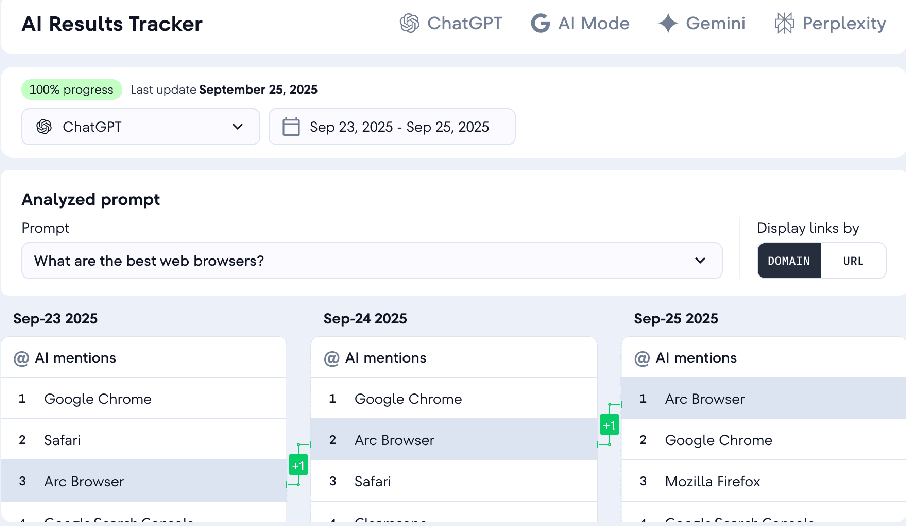Open the date range picker
This screenshot has width=906, height=526.
click(x=392, y=127)
